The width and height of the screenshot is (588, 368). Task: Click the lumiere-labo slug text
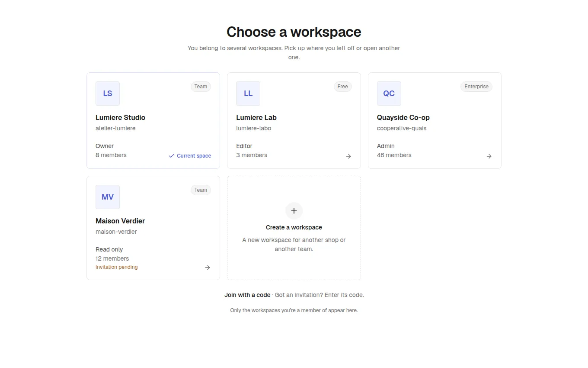(254, 128)
